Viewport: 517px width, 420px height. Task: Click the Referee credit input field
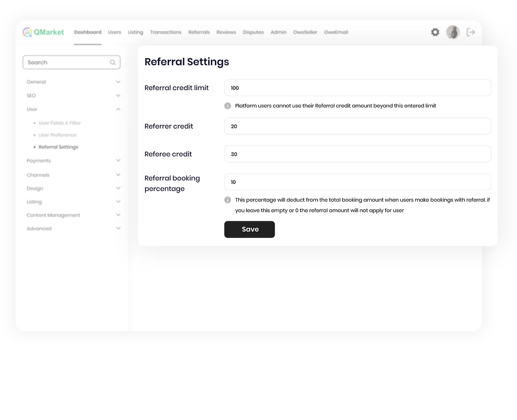(x=357, y=154)
